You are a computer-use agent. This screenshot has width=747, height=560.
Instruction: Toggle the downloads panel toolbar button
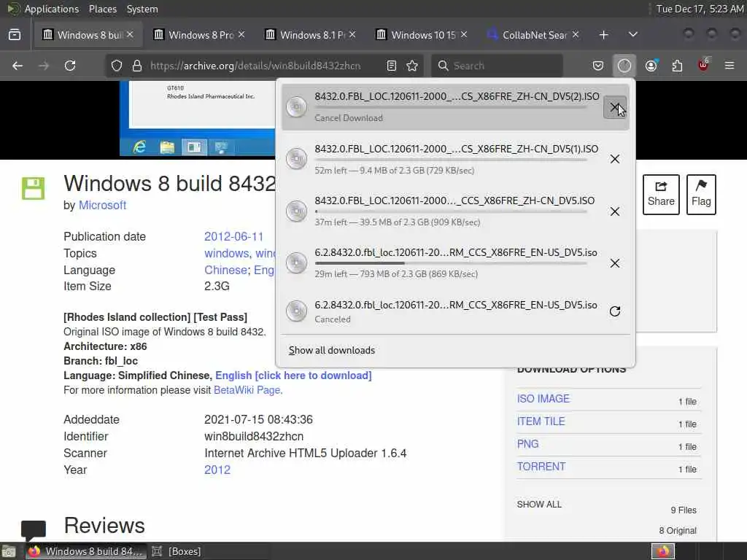coord(624,66)
